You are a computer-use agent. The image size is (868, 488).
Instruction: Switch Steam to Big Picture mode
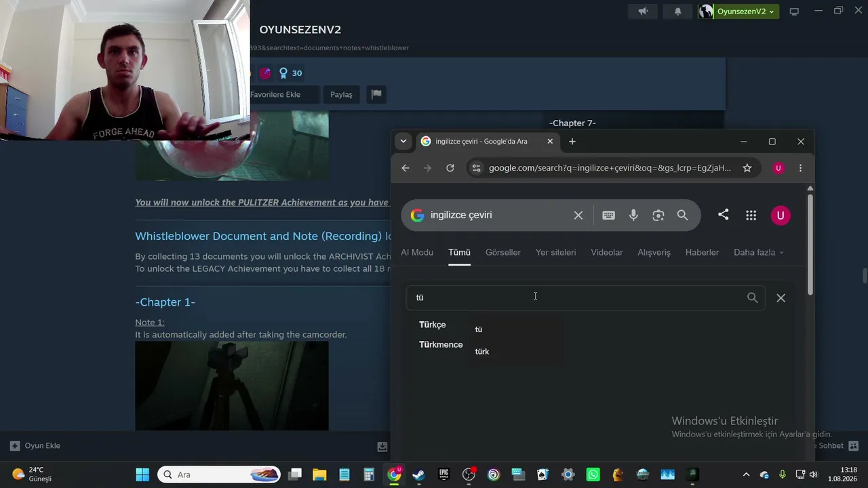(794, 12)
